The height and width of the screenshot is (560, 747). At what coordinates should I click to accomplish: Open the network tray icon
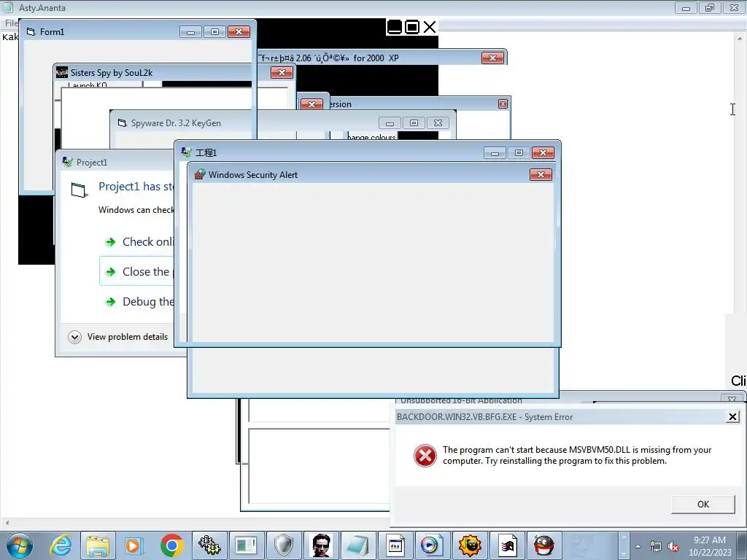tap(656, 547)
